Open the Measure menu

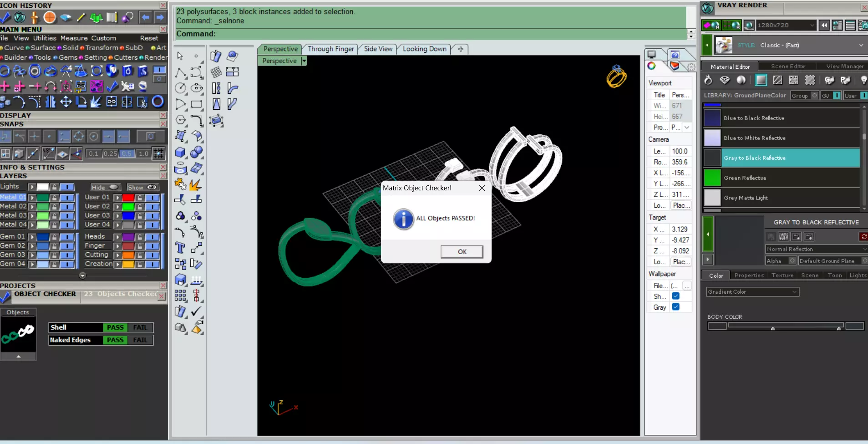coord(74,38)
